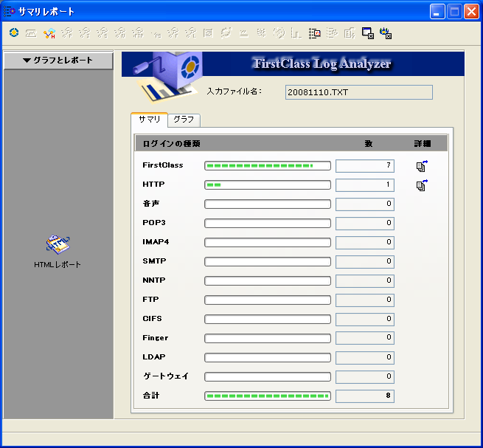This screenshot has width=483, height=448.
Task: Collapse the グラフとレポート sidebar section
Action: (58, 60)
